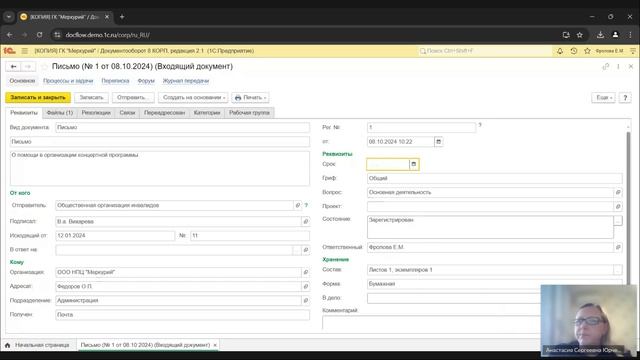Image resolution: width=640 pixels, height=360 pixels.
Task: Open the Создать на основании dropdown
Action: [x=193, y=98]
